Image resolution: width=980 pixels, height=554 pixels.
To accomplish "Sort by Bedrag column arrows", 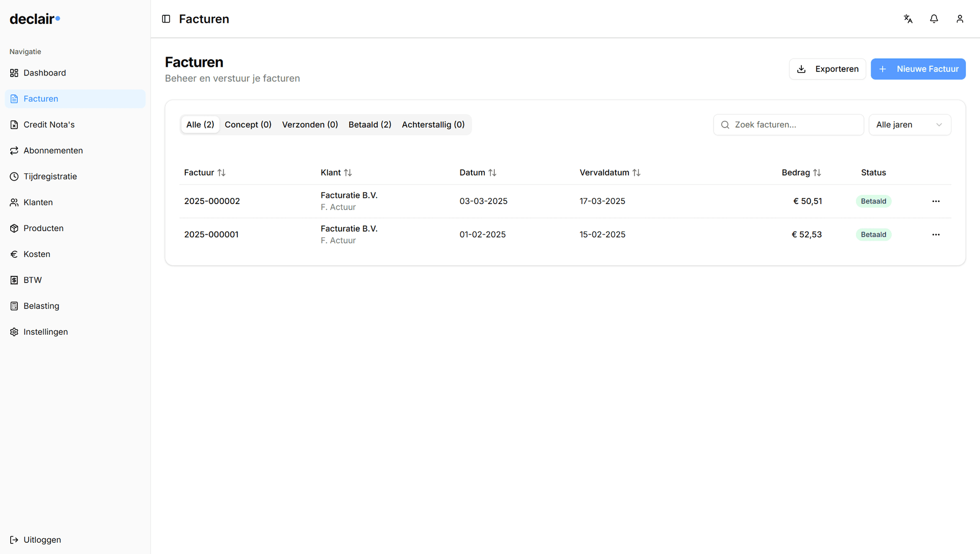I will click(817, 173).
